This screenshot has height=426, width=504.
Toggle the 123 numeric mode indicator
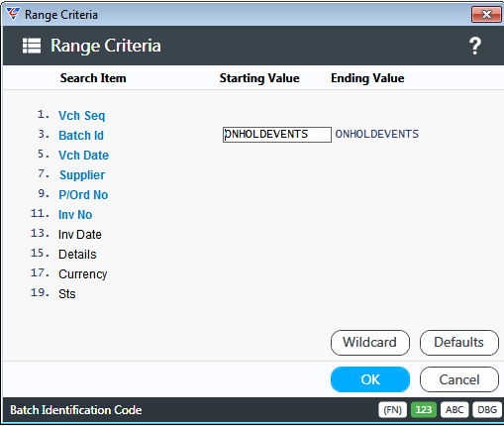click(x=424, y=410)
